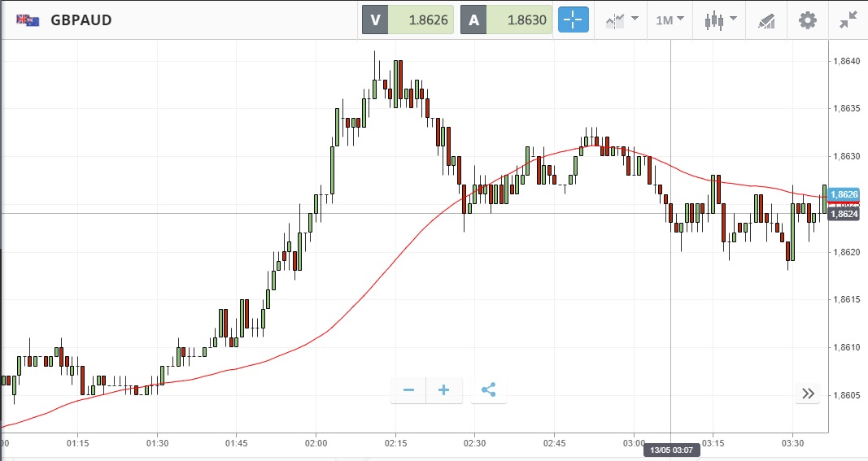Open the candlestick chart type dropdown

[x=720, y=20]
